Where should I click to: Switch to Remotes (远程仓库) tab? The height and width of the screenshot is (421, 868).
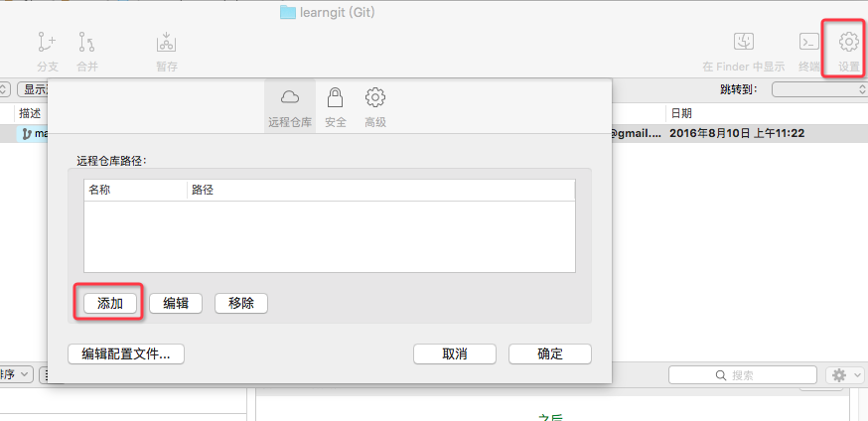(x=290, y=108)
